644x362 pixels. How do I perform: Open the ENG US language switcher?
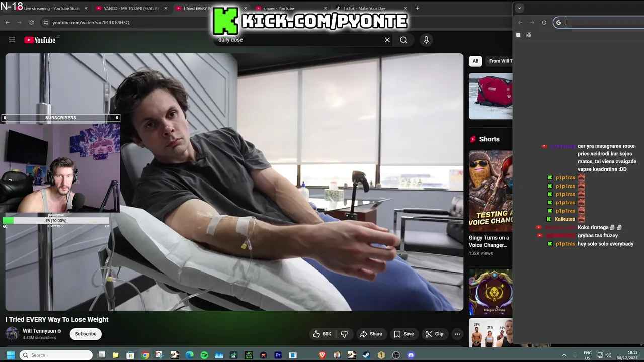click(x=587, y=355)
